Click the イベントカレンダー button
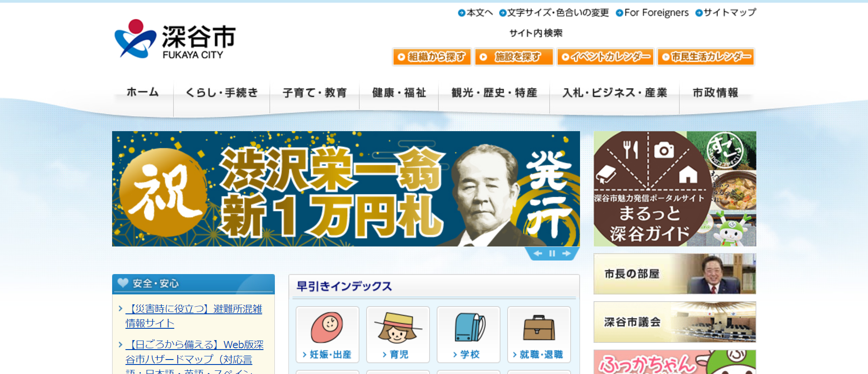 click(x=606, y=57)
